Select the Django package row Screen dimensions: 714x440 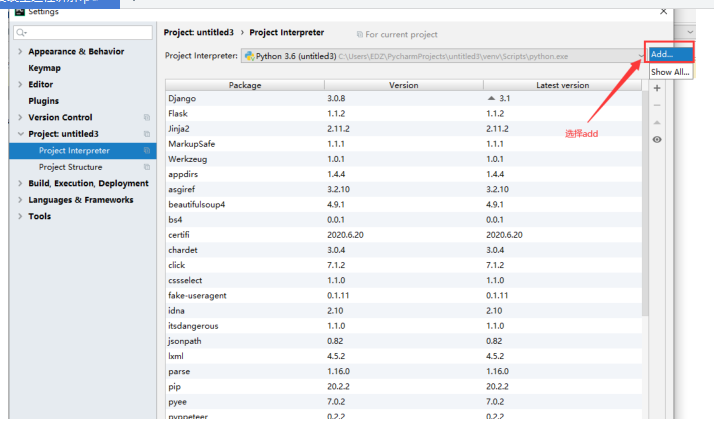point(403,98)
